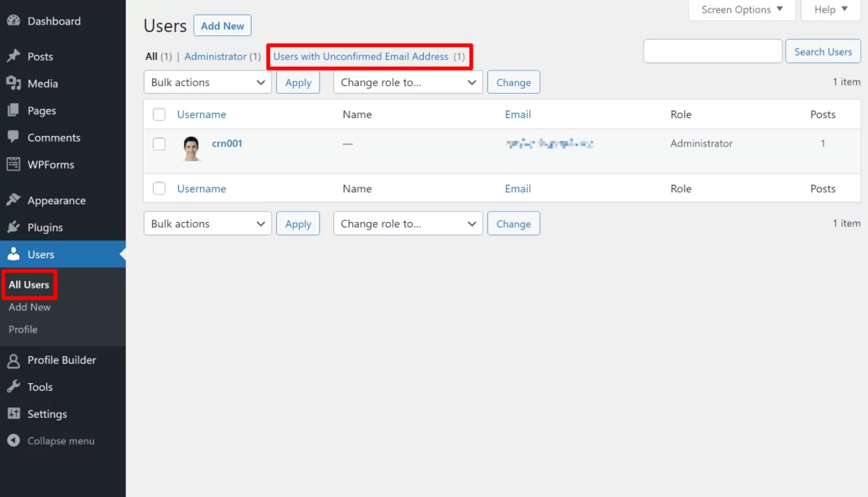Click the Posts pushpin icon
This screenshot has height=497, width=868.
coord(13,56)
